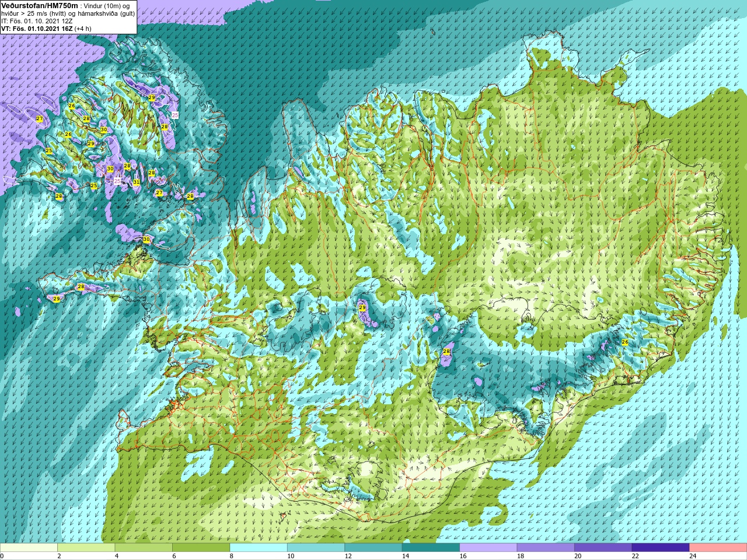Click the 16–18 m/s lavender legend swatch
The height and width of the screenshot is (560, 747).
488,548
